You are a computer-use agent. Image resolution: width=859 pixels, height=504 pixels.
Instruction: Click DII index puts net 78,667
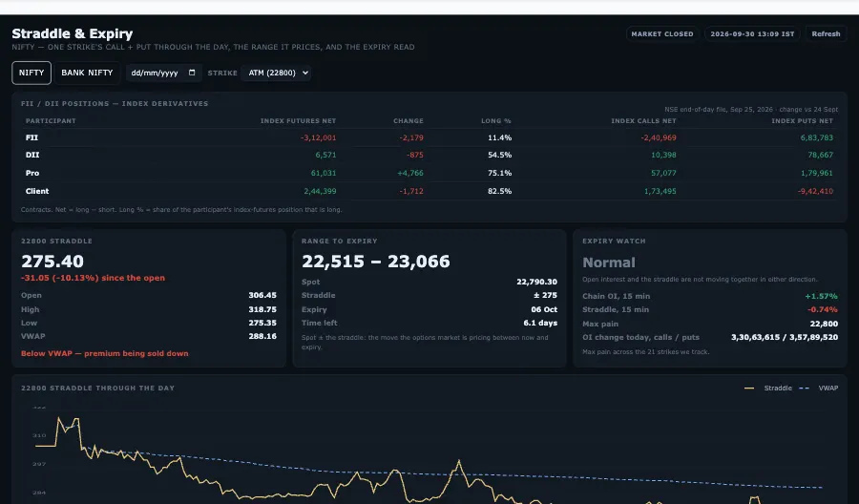pos(821,155)
